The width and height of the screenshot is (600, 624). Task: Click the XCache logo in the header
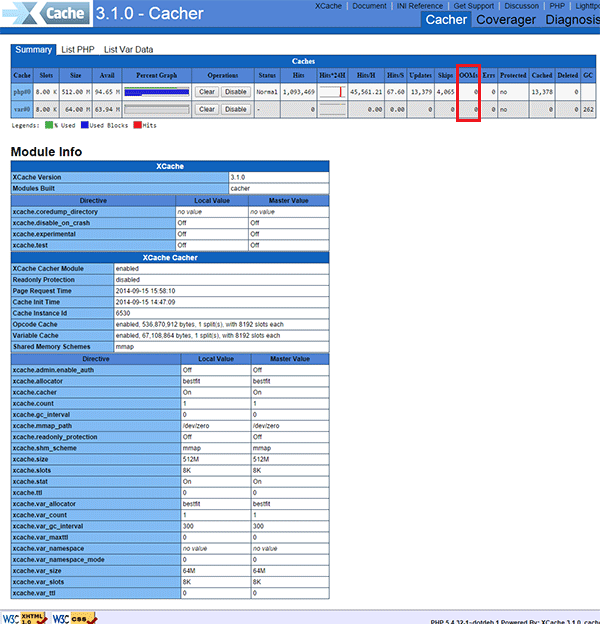pos(47,13)
